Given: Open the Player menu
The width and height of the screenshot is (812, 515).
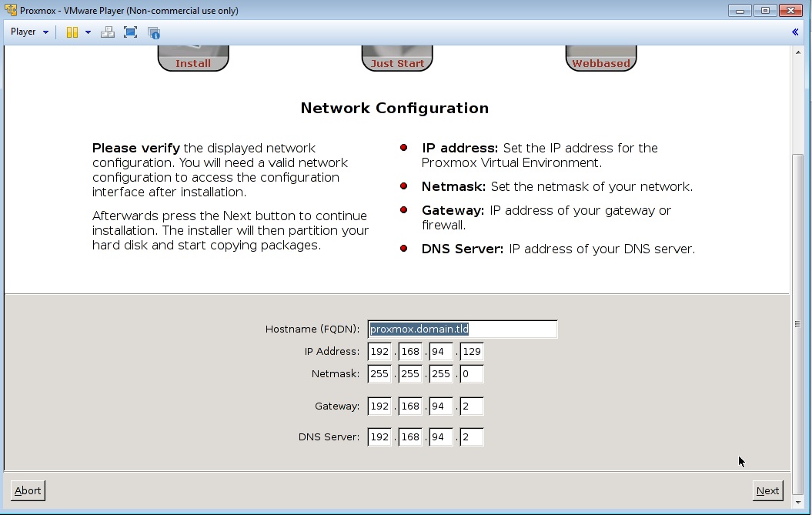Looking at the screenshot, I should click(29, 32).
